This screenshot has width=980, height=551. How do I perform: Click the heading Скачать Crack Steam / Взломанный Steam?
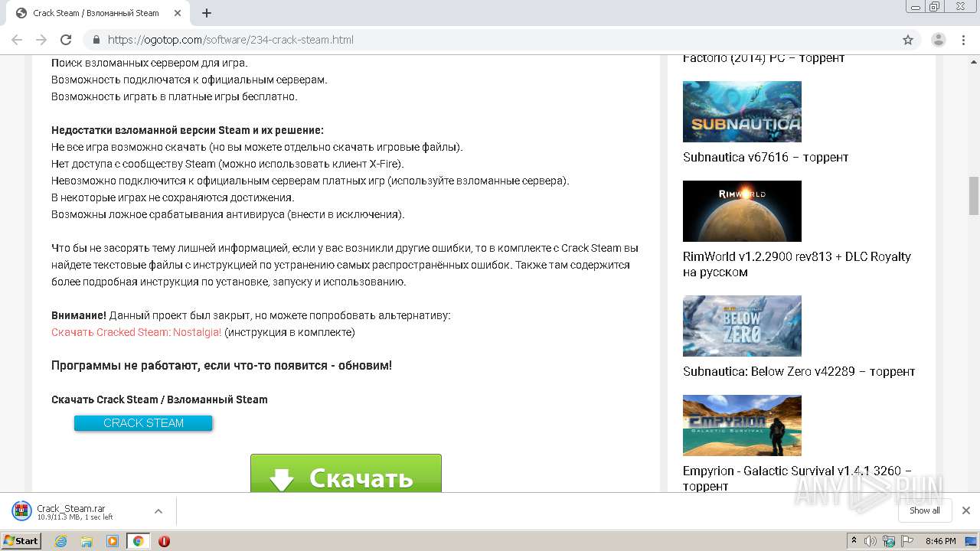[159, 399]
